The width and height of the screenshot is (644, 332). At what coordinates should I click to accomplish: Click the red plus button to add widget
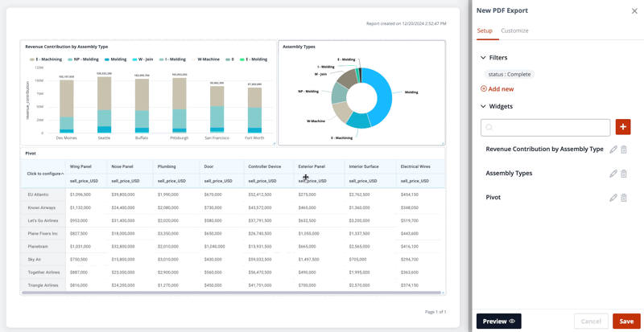(622, 127)
